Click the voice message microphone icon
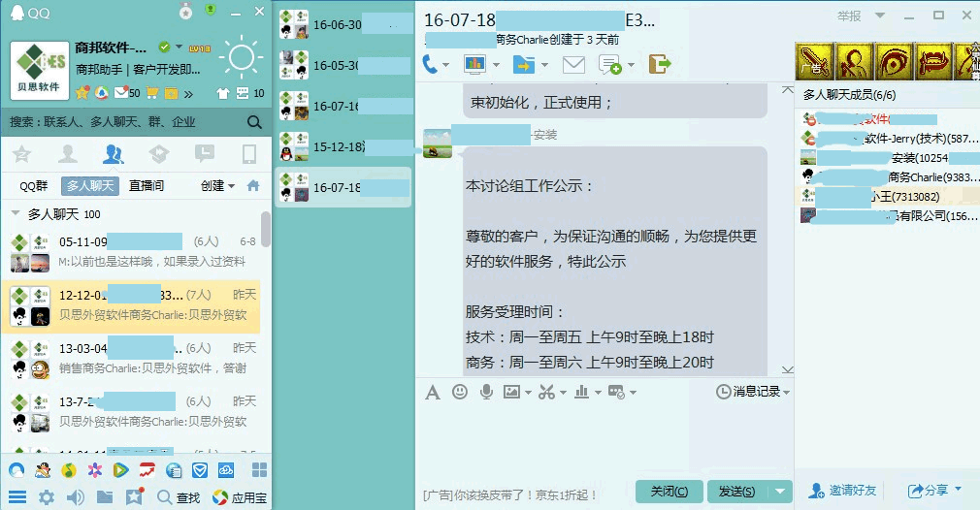Image resolution: width=980 pixels, height=510 pixels. [486, 392]
